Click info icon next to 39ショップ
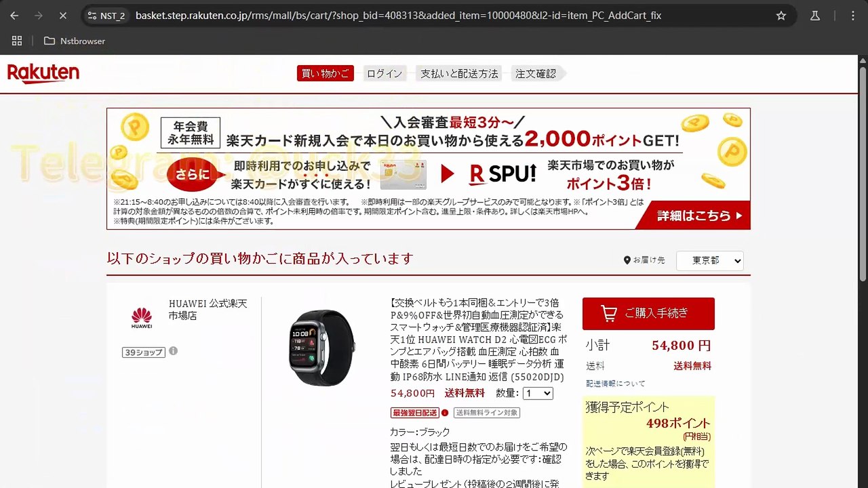The image size is (868, 488). coord(174,351)
